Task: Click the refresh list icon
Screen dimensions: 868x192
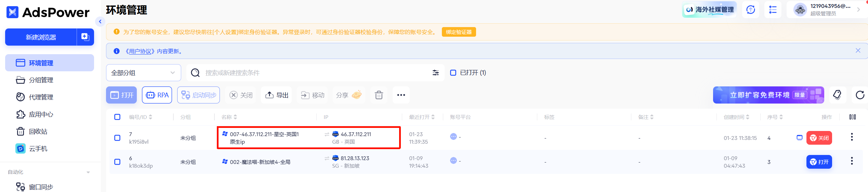Action: point(860,95)
